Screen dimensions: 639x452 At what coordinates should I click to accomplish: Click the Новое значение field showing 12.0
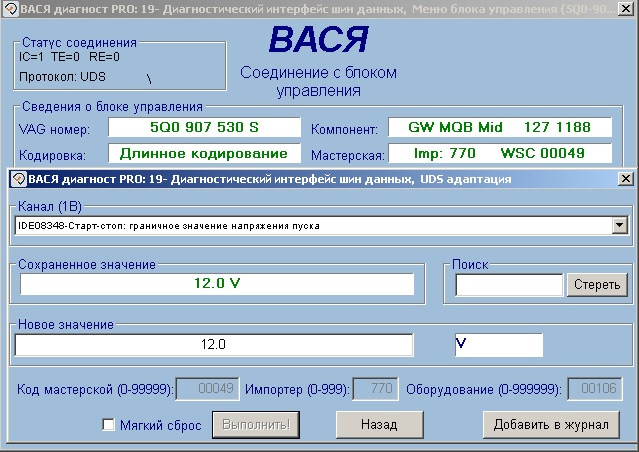coord(214,344)
